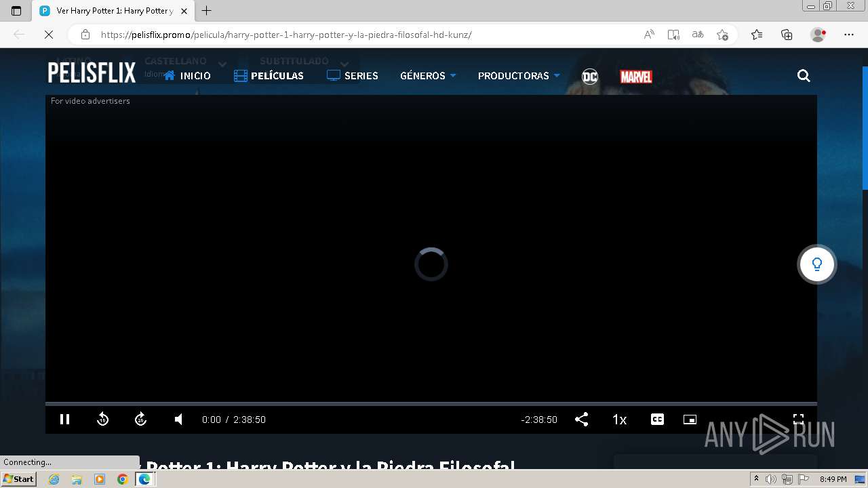This screenshot has width=868, height=488.
Task: Open Edge Settings and more menu
Action: 849,35
